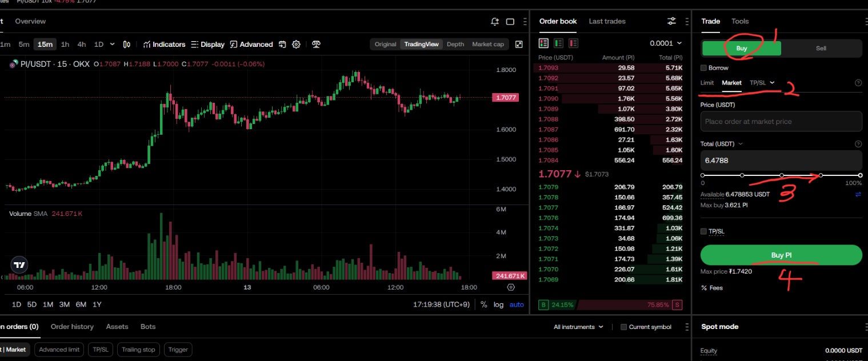
Task: Show combined buy and sell order book view
Action: tap(543, 43)
